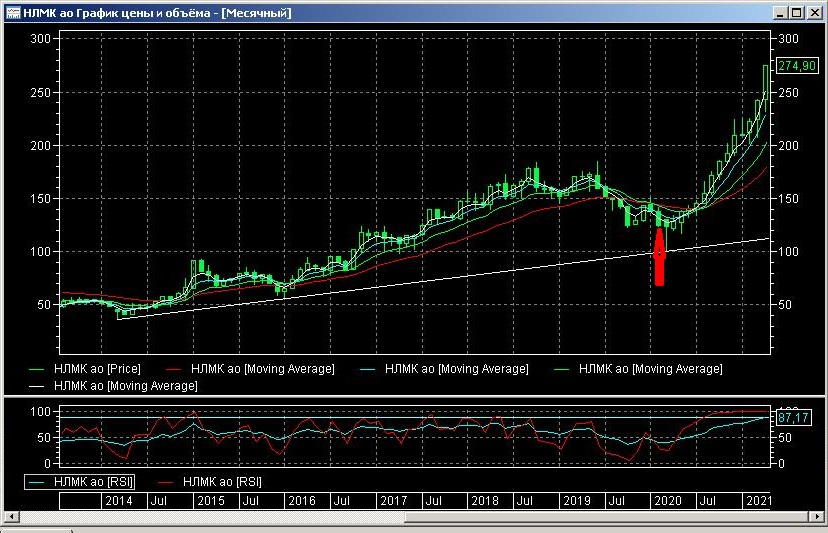The image size is (828, 533).
Task: Click the horizontal scrollbar thumb
Action: 607,516
